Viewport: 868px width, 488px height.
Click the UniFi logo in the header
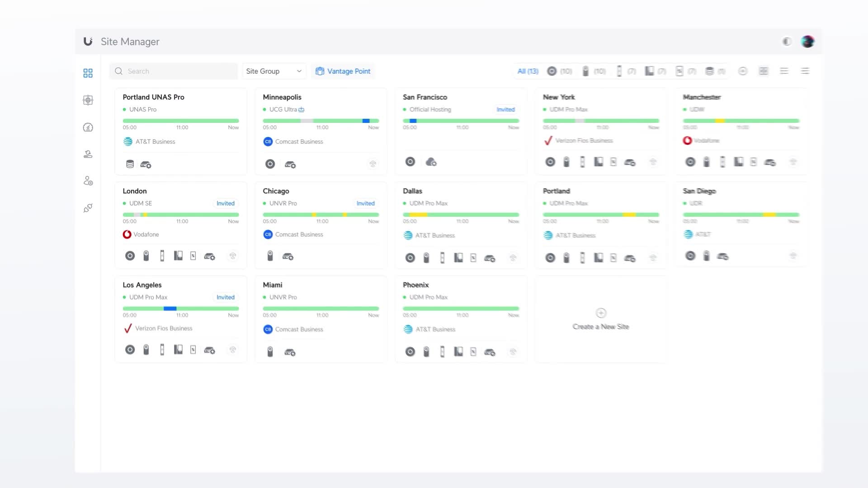tap(88, 42)
